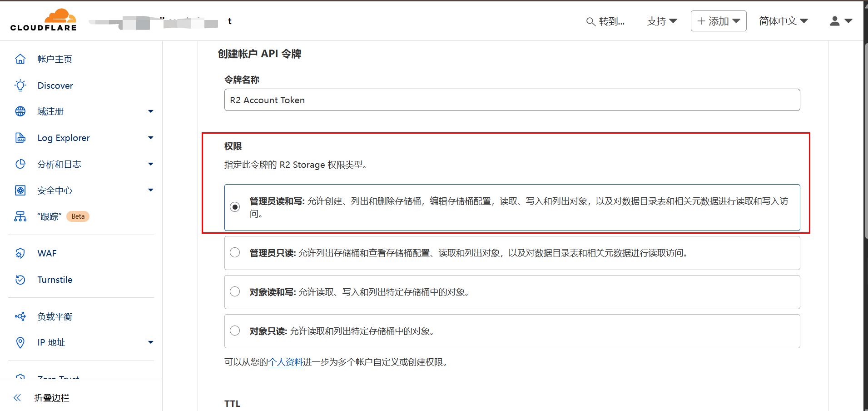This screenshot has height=411, width=868.
Task: Open the 支持 support dropdown
Action: coord(662,21)
